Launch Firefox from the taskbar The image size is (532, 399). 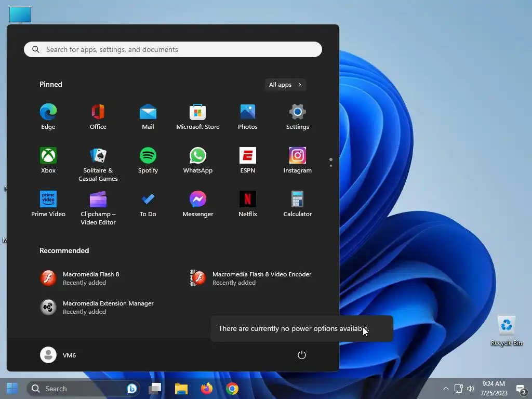point(207,389)
